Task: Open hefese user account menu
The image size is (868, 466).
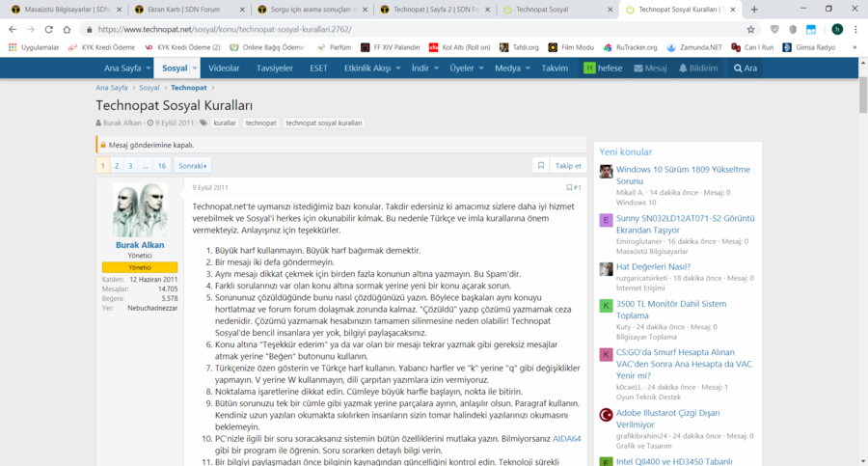Action: point(603,69)
